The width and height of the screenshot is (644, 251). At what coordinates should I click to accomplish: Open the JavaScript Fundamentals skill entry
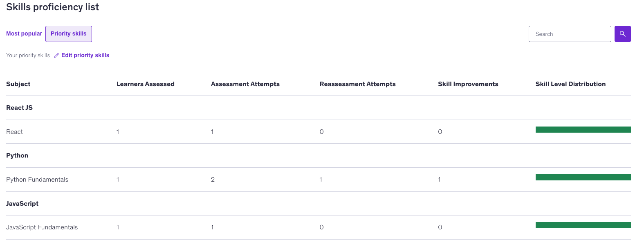pyautogui.click(x=42, y=227)
